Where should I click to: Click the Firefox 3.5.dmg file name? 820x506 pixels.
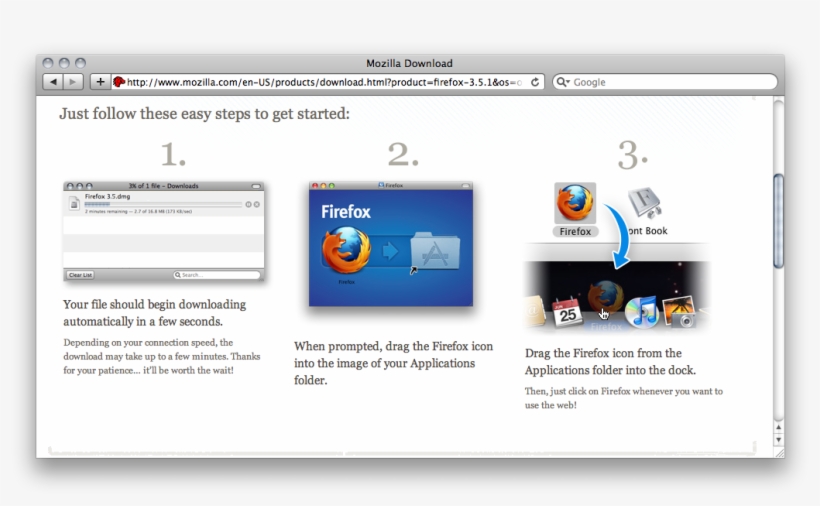(x=107, y=197)
